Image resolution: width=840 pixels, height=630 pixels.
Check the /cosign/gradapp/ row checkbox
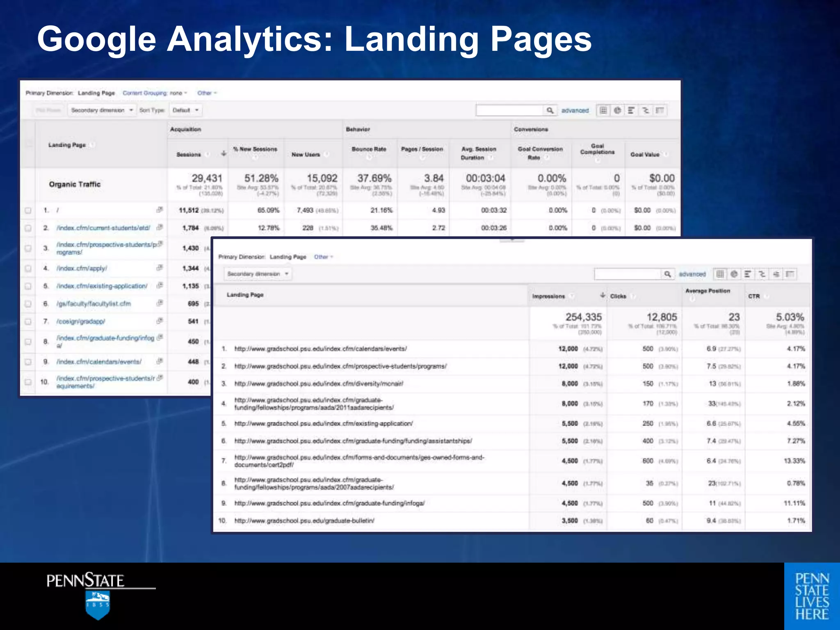(28, 322)
